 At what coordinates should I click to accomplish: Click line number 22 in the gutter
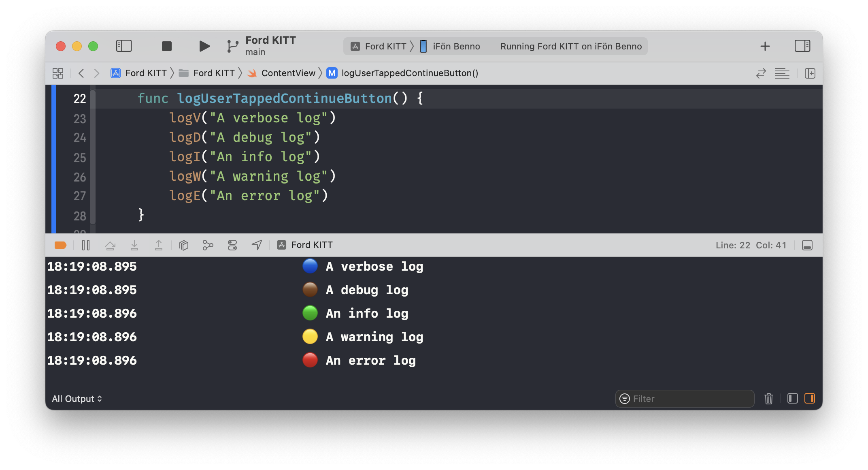80,98
